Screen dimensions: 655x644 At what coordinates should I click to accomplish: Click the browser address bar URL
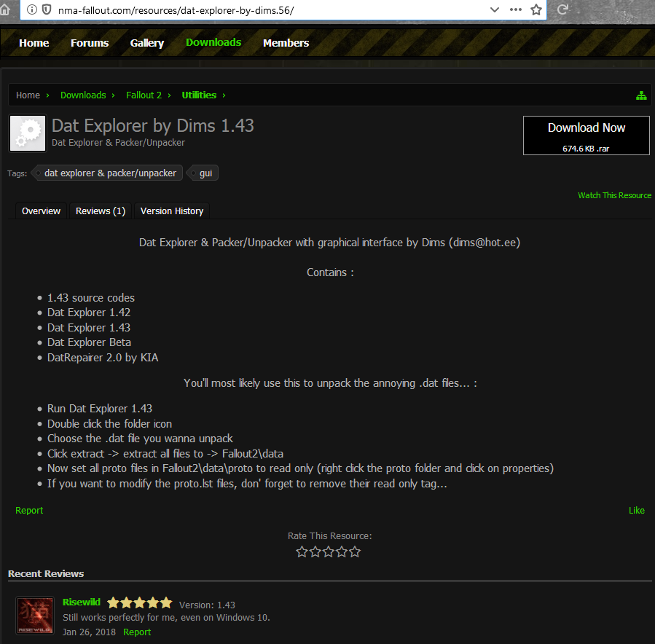pos(176,10)
